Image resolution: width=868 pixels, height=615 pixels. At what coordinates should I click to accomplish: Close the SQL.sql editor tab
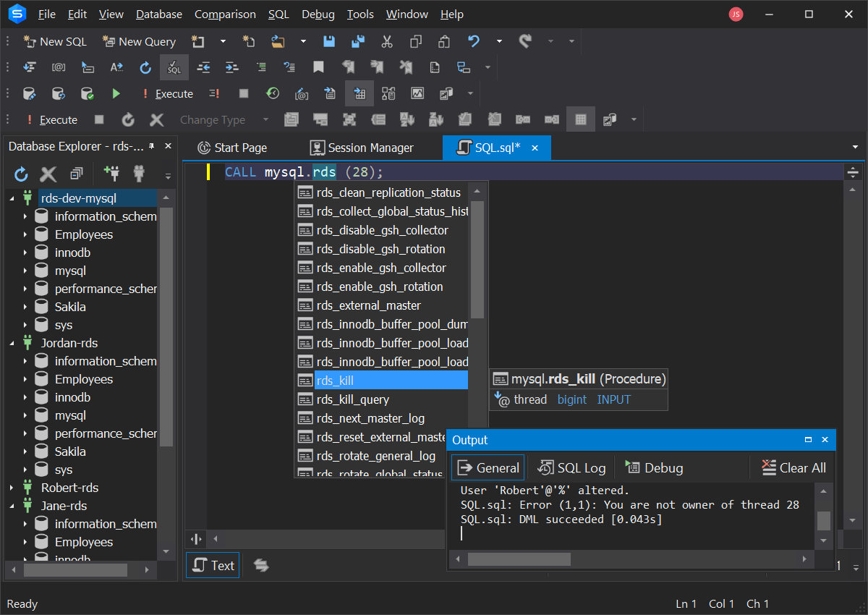click(x=535, y=148)
